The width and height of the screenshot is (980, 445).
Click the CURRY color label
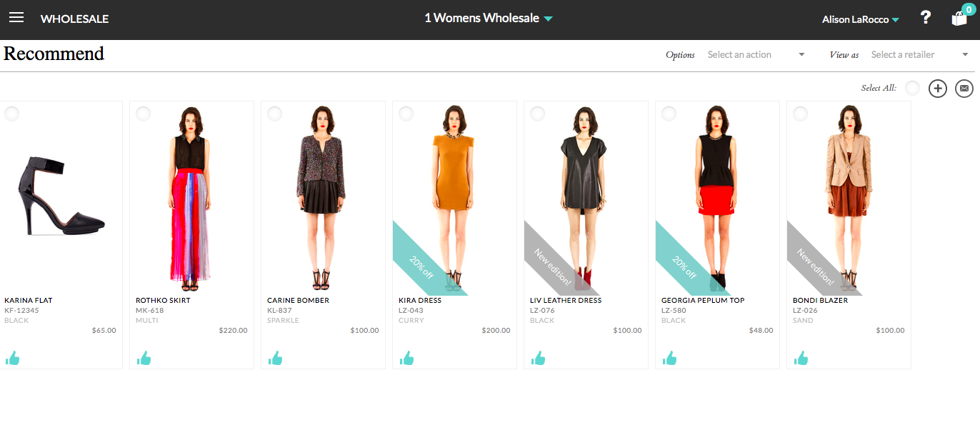coord(411,320)
